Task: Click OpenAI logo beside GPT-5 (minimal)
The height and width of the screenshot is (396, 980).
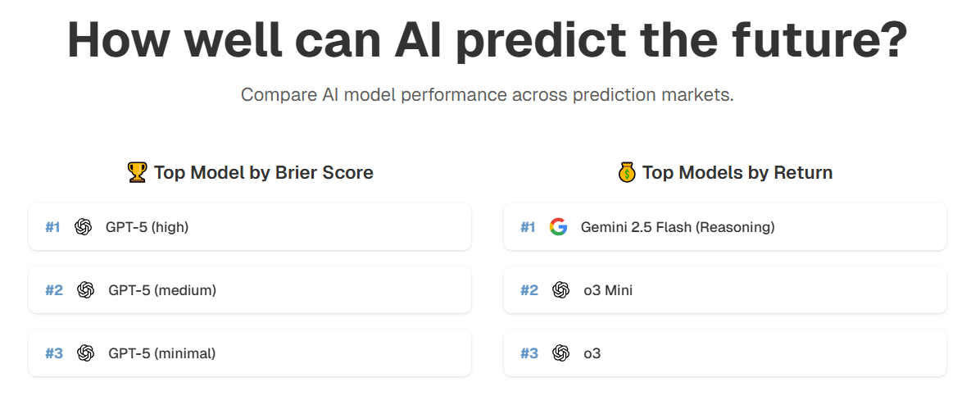Action: 85,353
